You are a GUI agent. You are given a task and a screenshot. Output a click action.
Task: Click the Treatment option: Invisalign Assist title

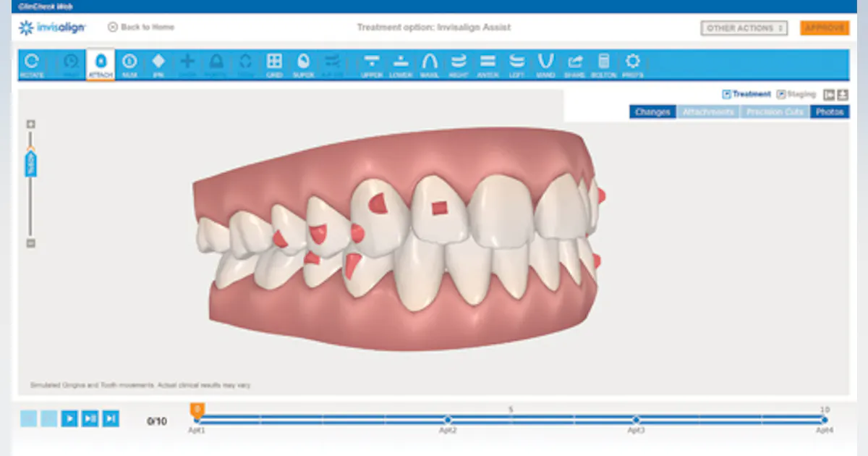pos(434,28)
